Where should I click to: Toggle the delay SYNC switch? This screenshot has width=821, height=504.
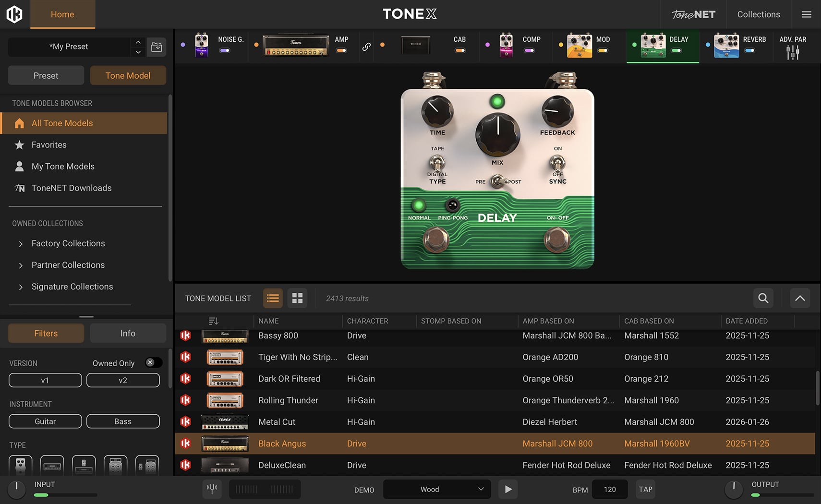(557, 164)
